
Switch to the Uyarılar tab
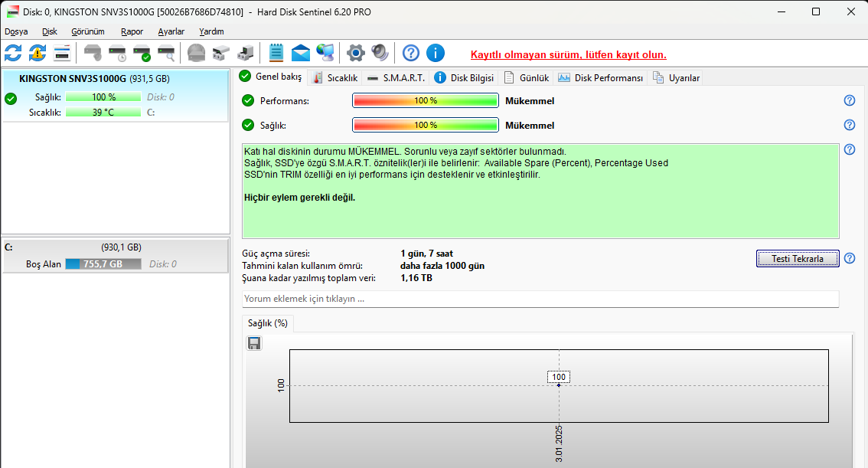pos(676,78)
